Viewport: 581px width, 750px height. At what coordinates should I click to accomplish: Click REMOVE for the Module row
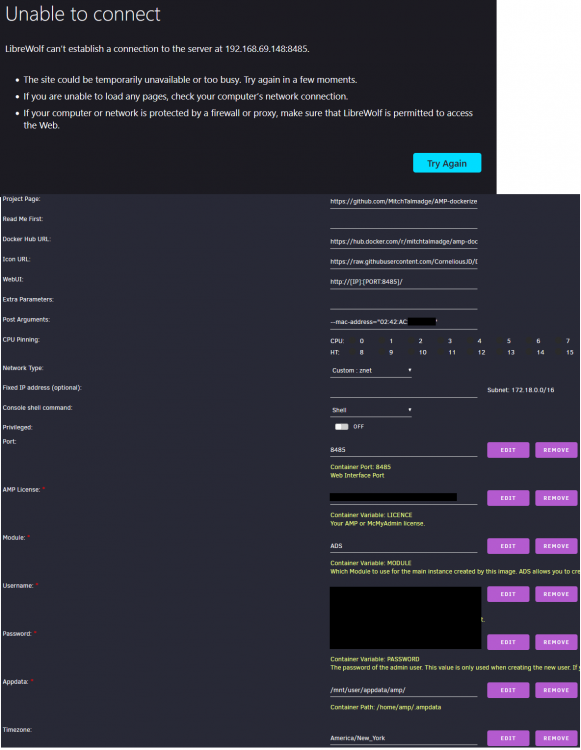[556, 546]
